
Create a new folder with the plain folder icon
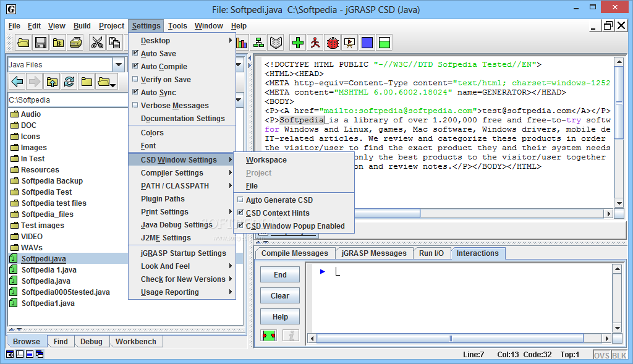click(87, 82)
